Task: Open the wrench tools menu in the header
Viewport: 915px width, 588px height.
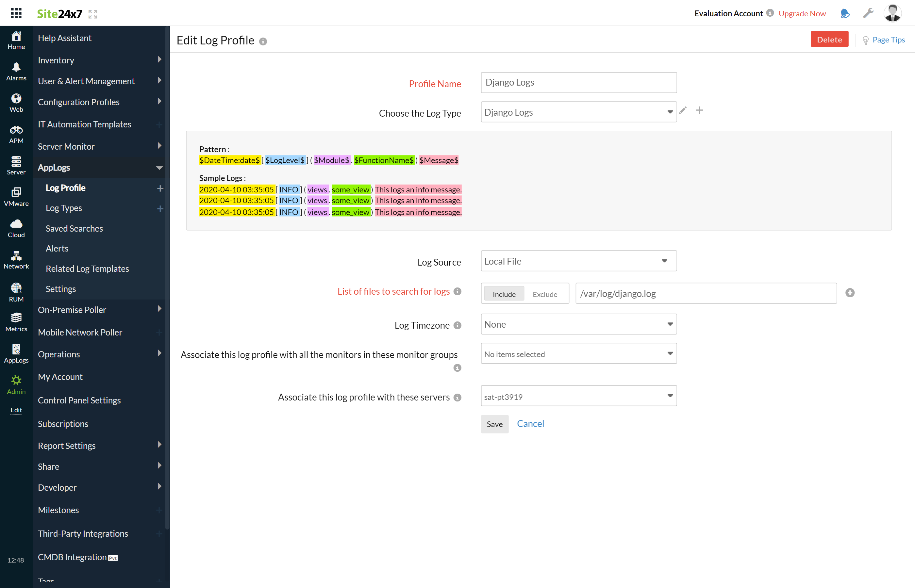Action: (x=868, y=13)
